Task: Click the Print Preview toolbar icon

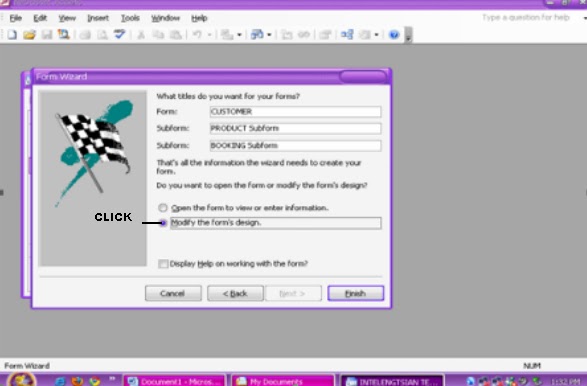Action: [x=102, y=35]
